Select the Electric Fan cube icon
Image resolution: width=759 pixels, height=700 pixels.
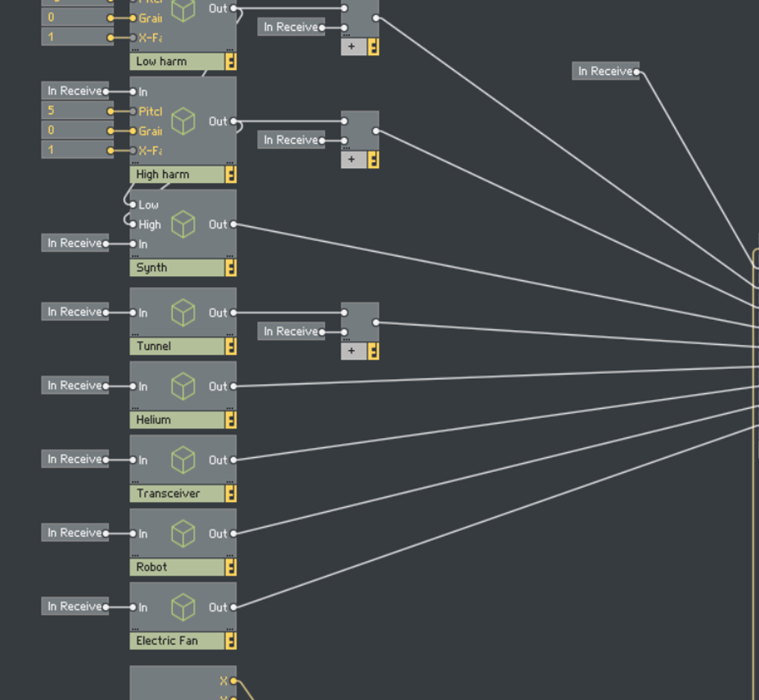point(183,607)
